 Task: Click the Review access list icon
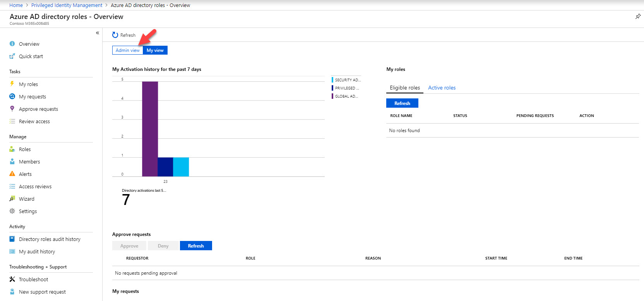[12, 121]
